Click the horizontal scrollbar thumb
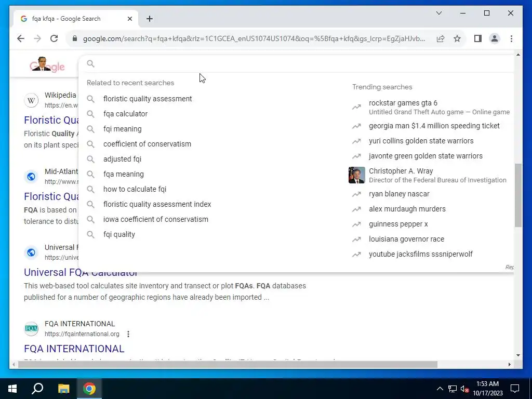 tap(228, 364)
